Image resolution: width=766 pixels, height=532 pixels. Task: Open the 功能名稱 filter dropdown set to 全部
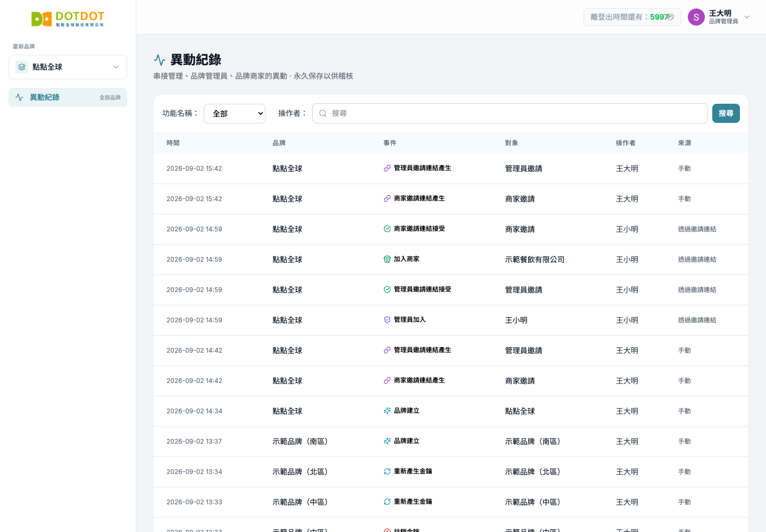pos(235,113)
